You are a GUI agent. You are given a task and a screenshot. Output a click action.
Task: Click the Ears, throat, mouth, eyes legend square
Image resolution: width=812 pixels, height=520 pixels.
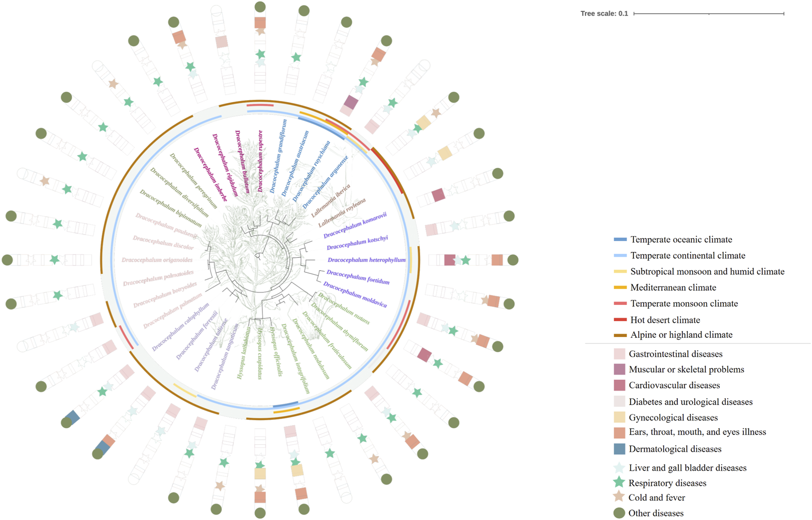[620, 432]
